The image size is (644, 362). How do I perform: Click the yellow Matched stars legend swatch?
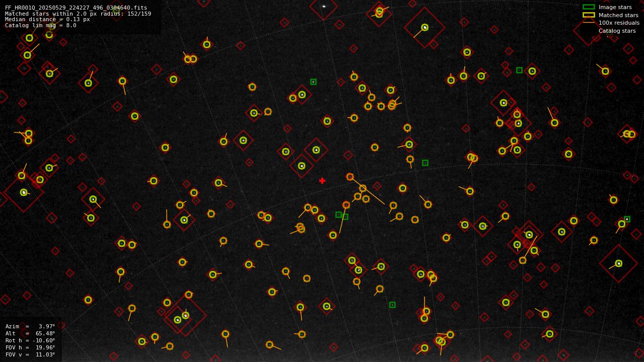click(589, 15)
